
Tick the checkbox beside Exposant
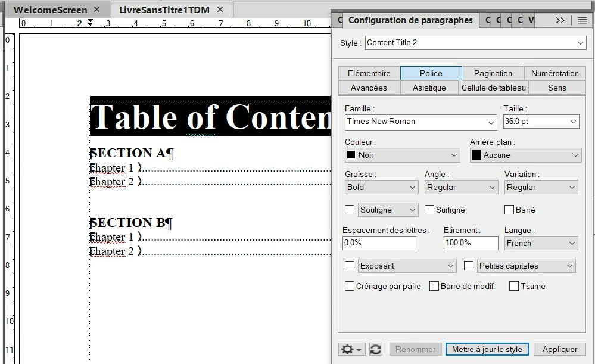click(350, 266)
